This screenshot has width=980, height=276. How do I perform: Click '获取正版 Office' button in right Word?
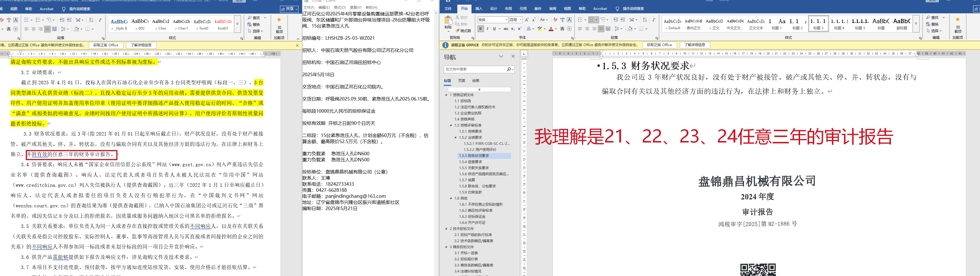tap(659, 45)
